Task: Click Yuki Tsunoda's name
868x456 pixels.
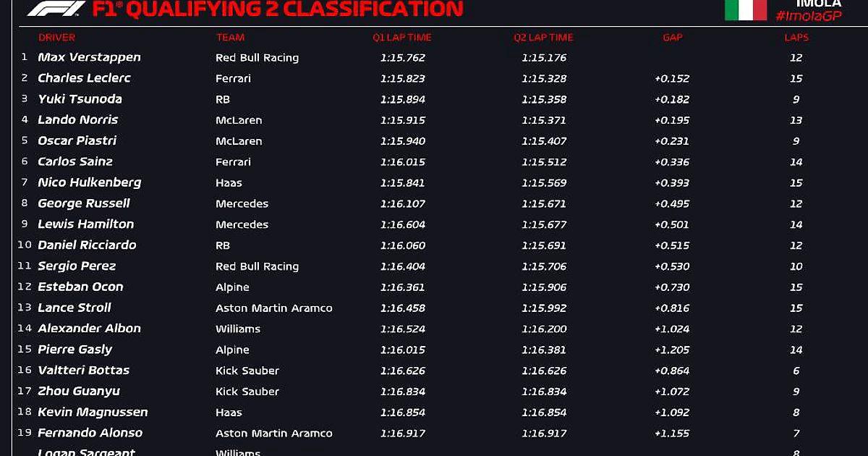Action: [x=80, y=99]
